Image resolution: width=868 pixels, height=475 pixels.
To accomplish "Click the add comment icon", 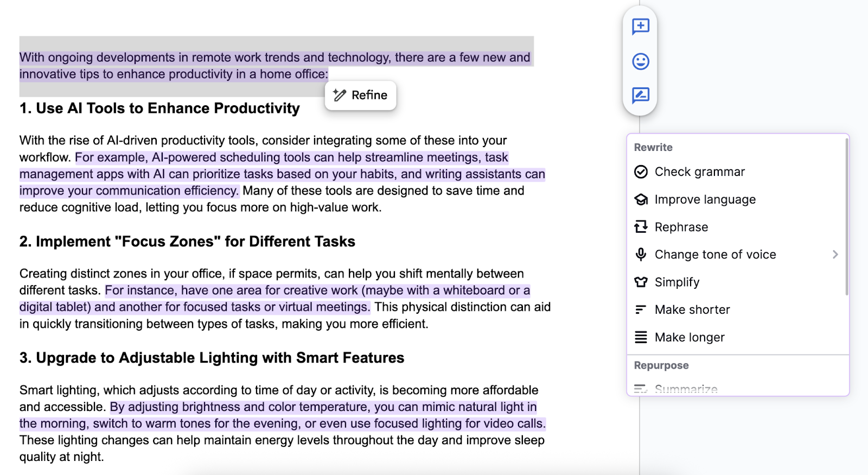I will [x=641, y=26].
